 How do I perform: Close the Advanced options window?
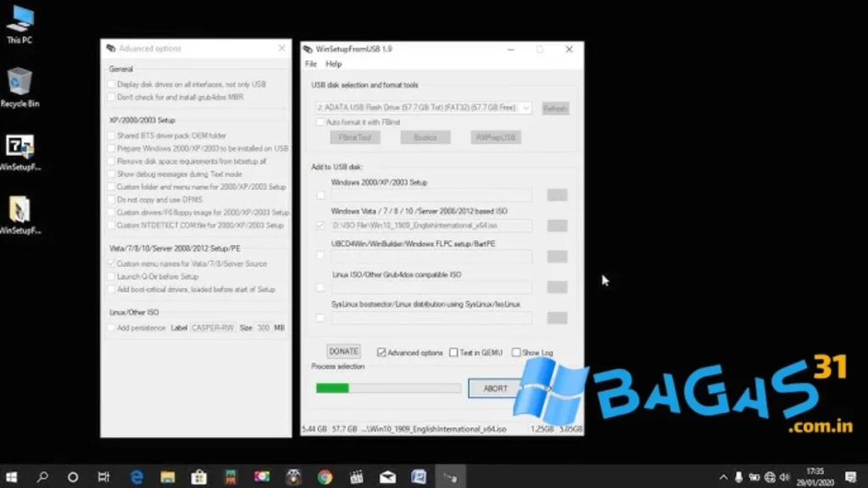[x=281, y=48]
